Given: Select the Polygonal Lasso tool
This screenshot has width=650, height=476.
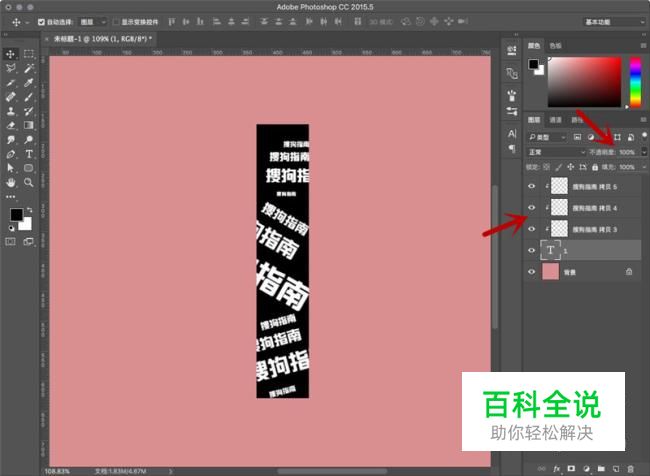Looking at the screenshot, I should (x=10, y=68).
